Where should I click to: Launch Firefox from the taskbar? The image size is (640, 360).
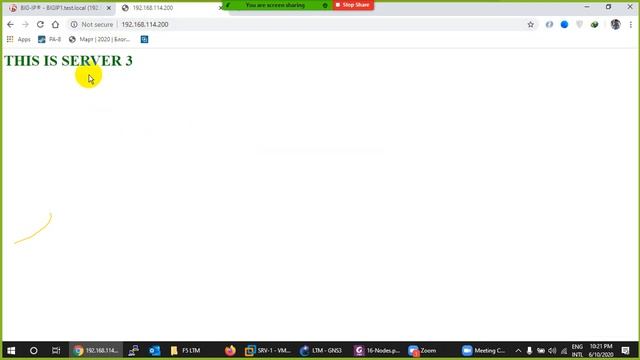pos(230,350)
